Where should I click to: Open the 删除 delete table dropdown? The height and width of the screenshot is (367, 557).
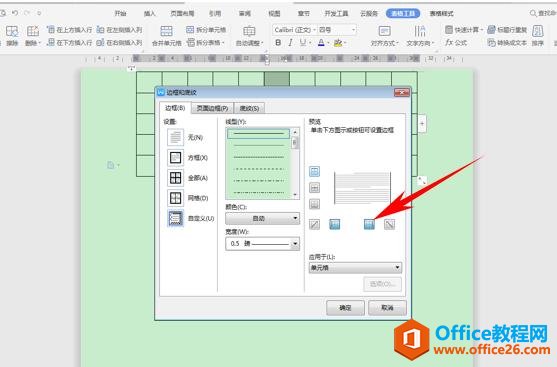[x=33, y=36]
